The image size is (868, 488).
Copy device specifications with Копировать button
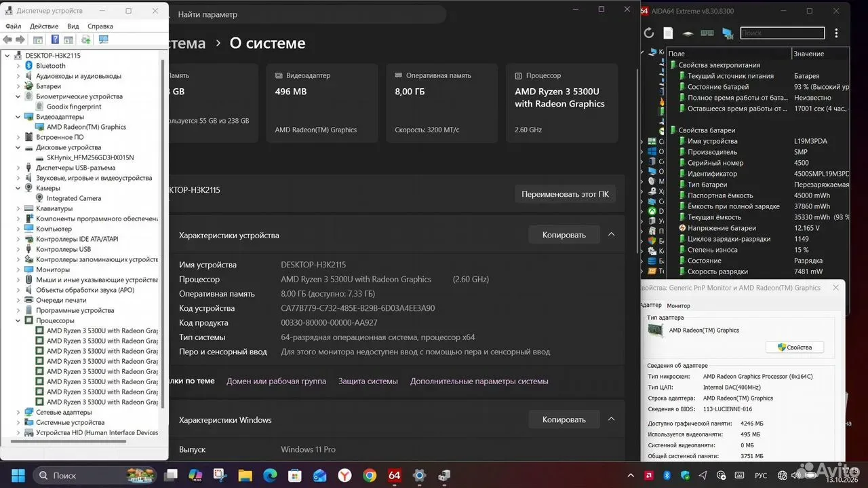point(564,235)
